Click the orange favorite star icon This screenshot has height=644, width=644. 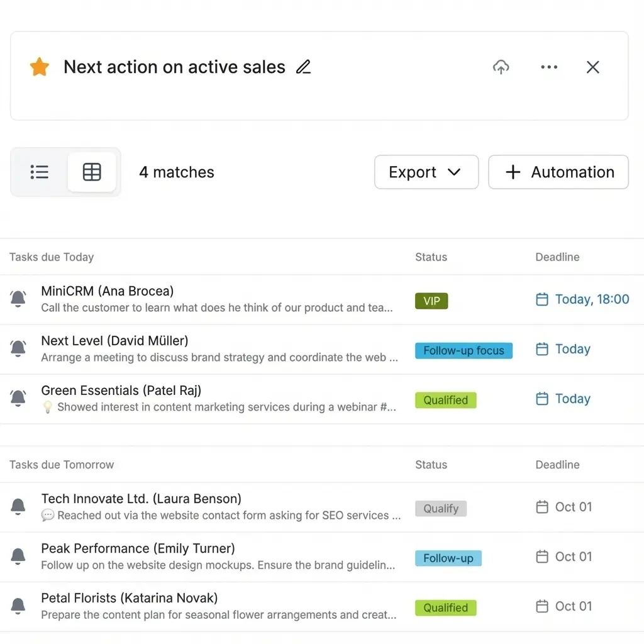tap(40, 67)
